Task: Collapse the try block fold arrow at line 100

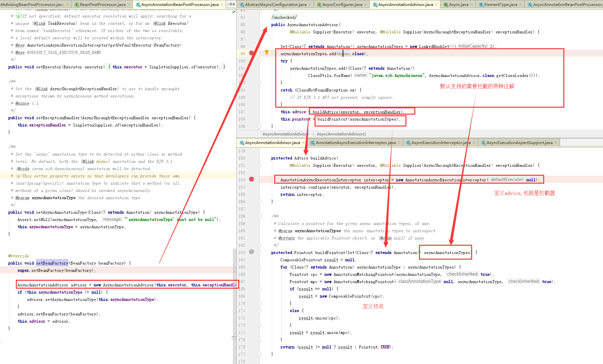Action: [x=259, y=61]
